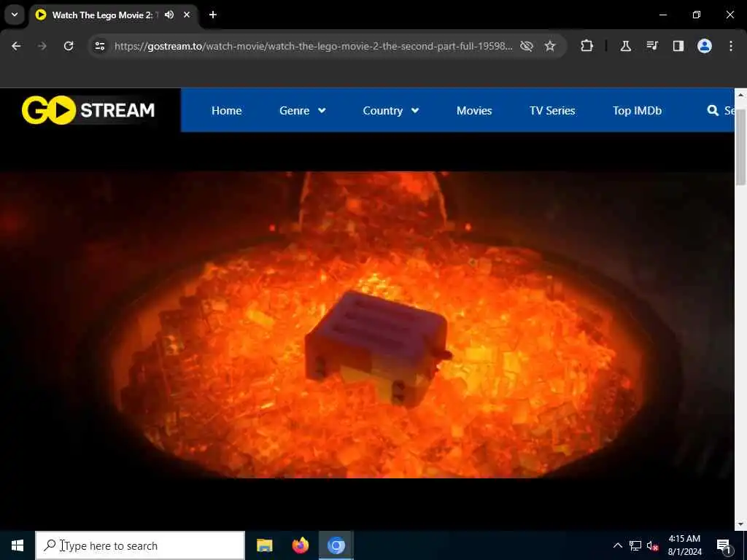Launch Firefox from the taskbar

[x=300, y=545]
